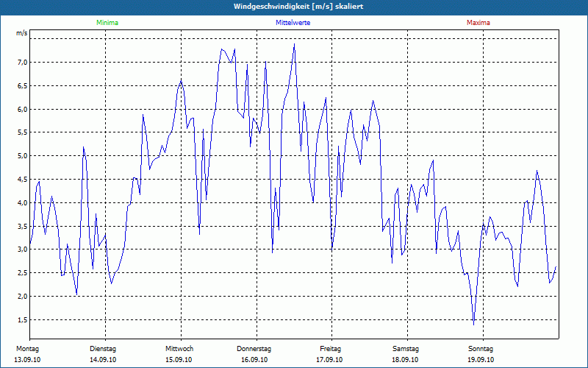
Task: Click the date 17.09.10
Action: (329, 360)
